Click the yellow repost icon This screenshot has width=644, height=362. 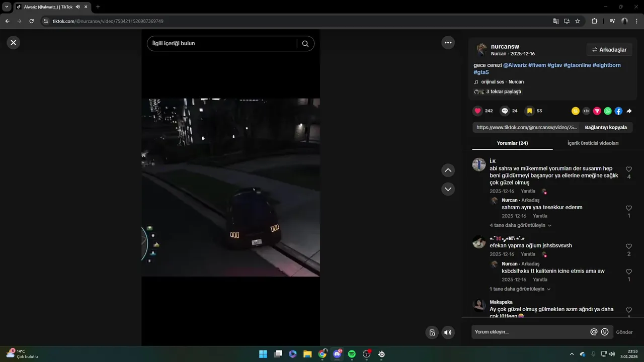pyautogui.click(x=576, y=111)
